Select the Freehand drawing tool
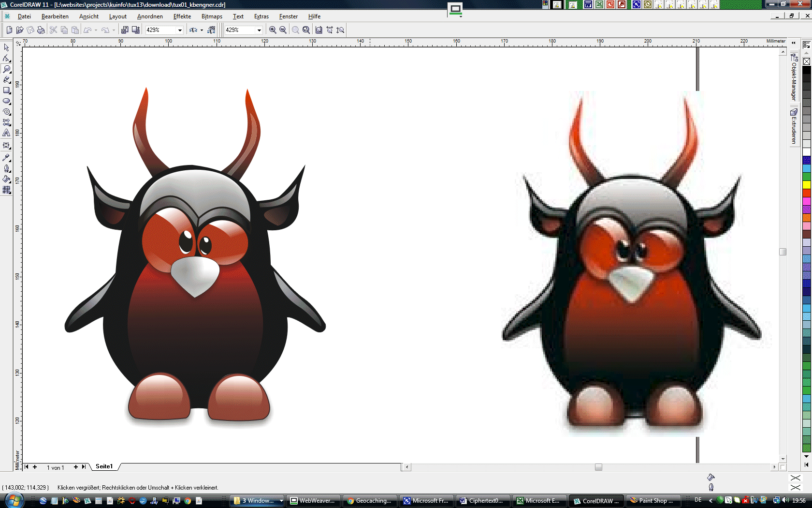This screenshot has height=508, width=812. (x=6, y=79)
